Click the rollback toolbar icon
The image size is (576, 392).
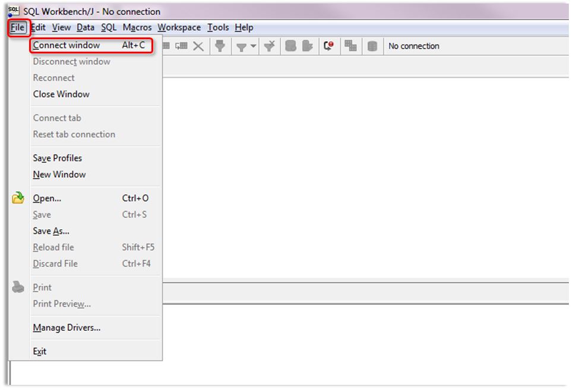coord(307,46)
